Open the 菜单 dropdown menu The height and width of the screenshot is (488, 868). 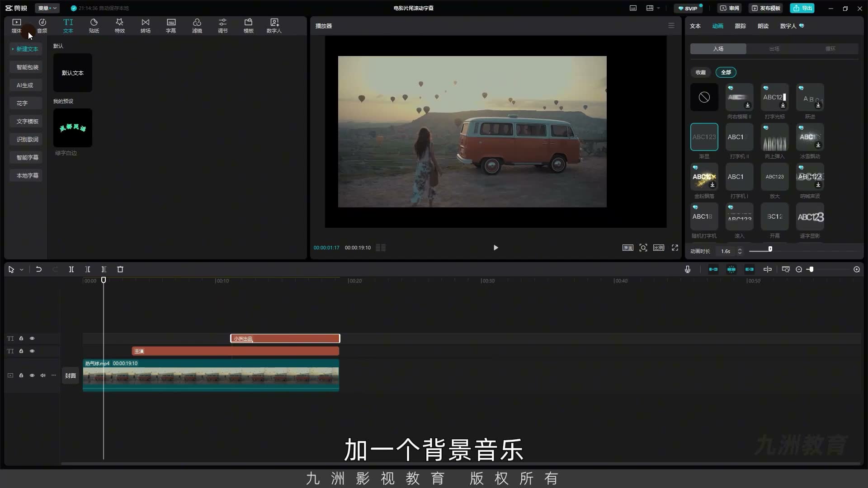click(47, 8)
